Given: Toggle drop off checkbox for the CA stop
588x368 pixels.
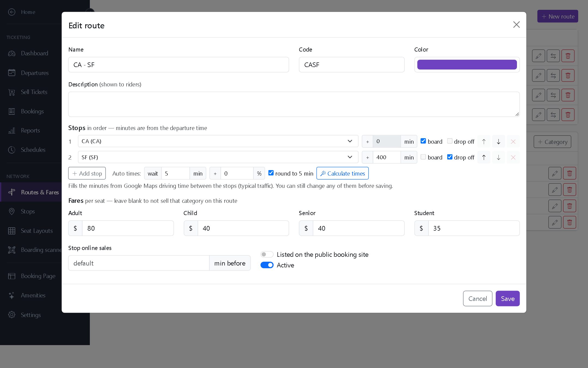Looking at the screenshot, I should coord(450,141).
